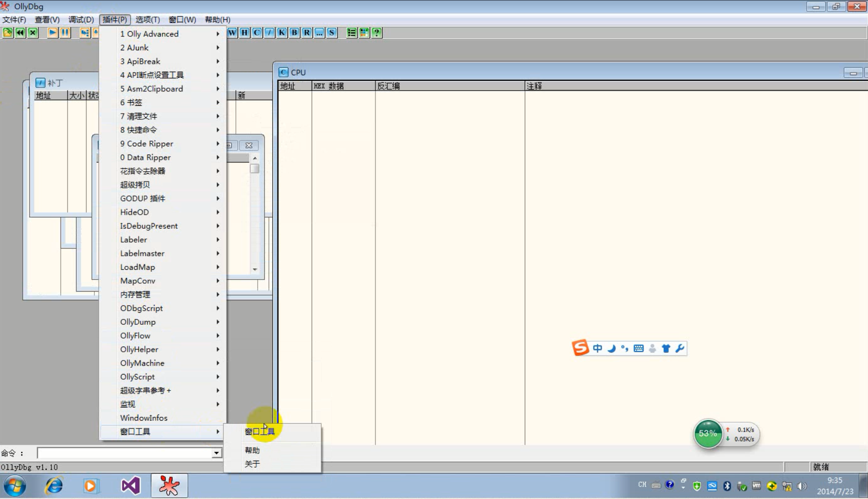This screenshot has width=868, height=499.
Task: Open the 查看(V) menu
Action: tap(47, 20)
